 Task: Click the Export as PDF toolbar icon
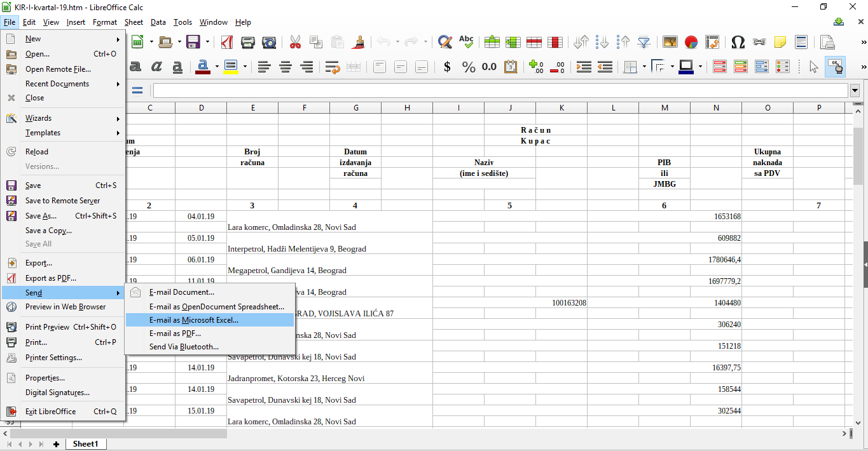[x=227, y=42]
